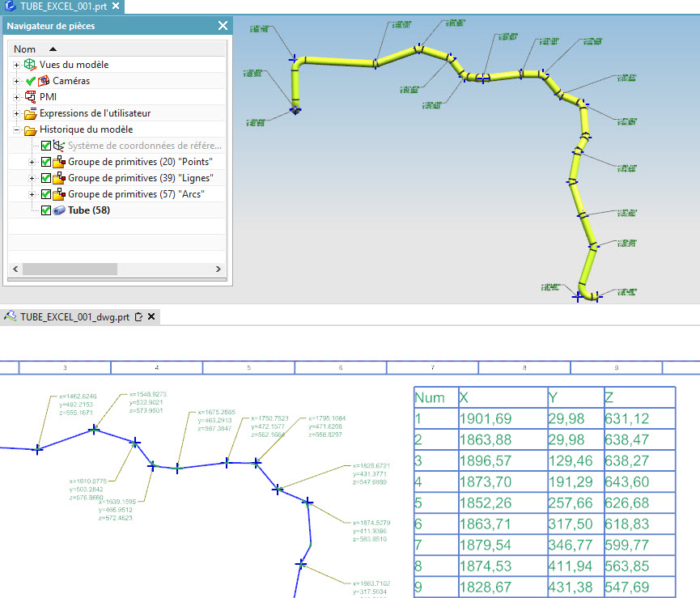Collapse the Historique du modèle node
Screen dimensions: 700x598
pyautogui.click(x=15, y=129)
